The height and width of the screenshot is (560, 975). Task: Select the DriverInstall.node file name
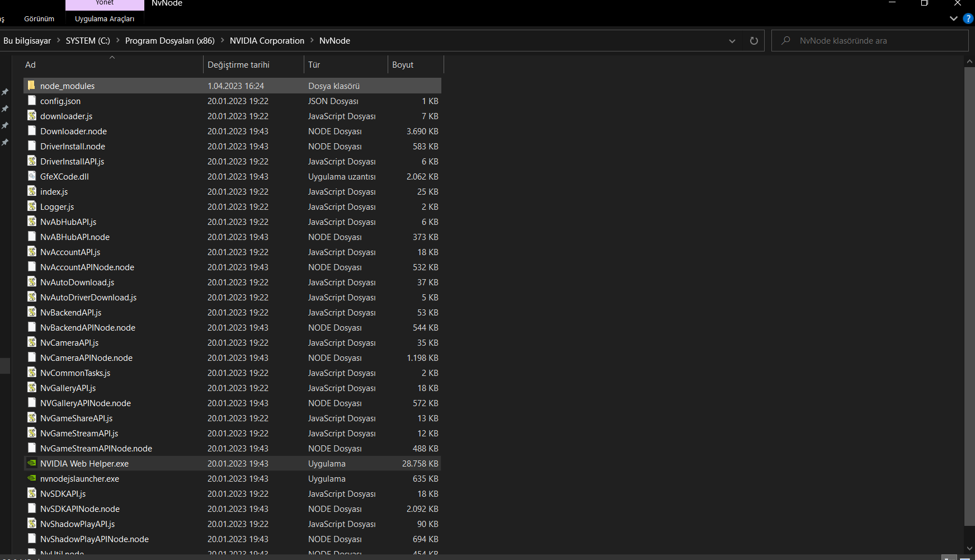(x=73, y=146)
